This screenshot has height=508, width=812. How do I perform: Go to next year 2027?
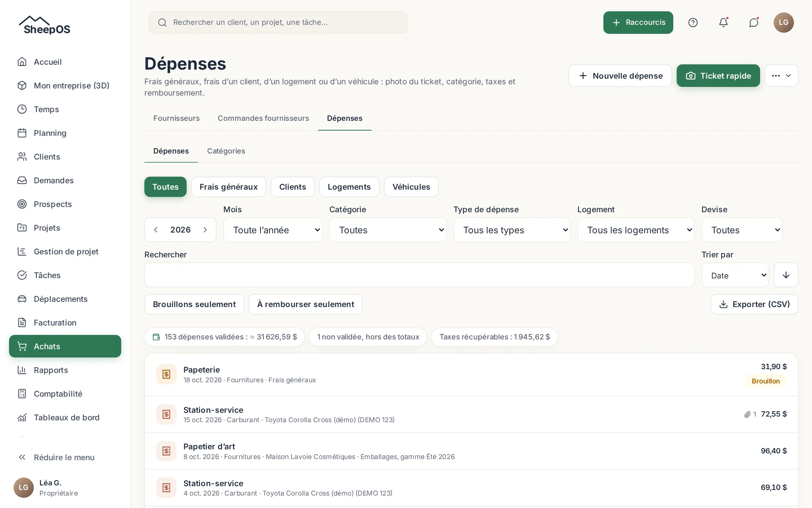205,230
